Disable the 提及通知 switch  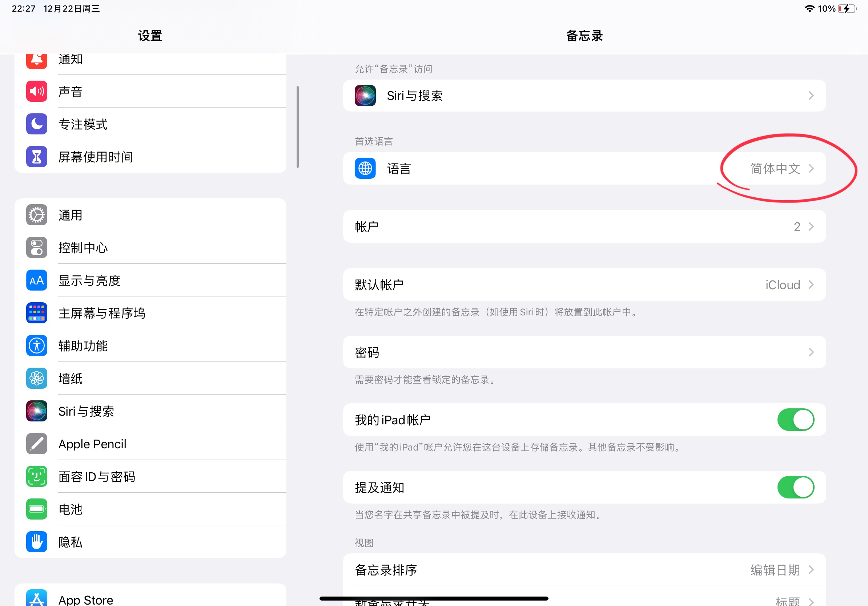point(795,487)
